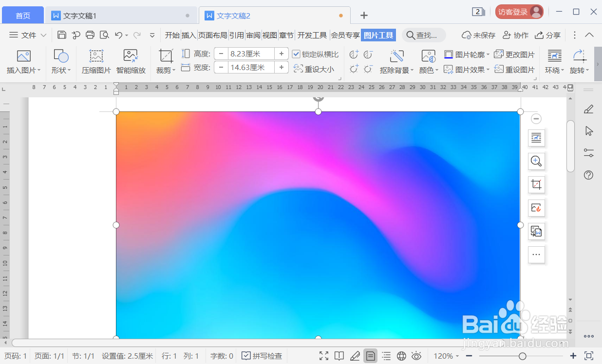Increase brightness using the brightness-up icon
602x364 pixels.
[x=354, y=69]
